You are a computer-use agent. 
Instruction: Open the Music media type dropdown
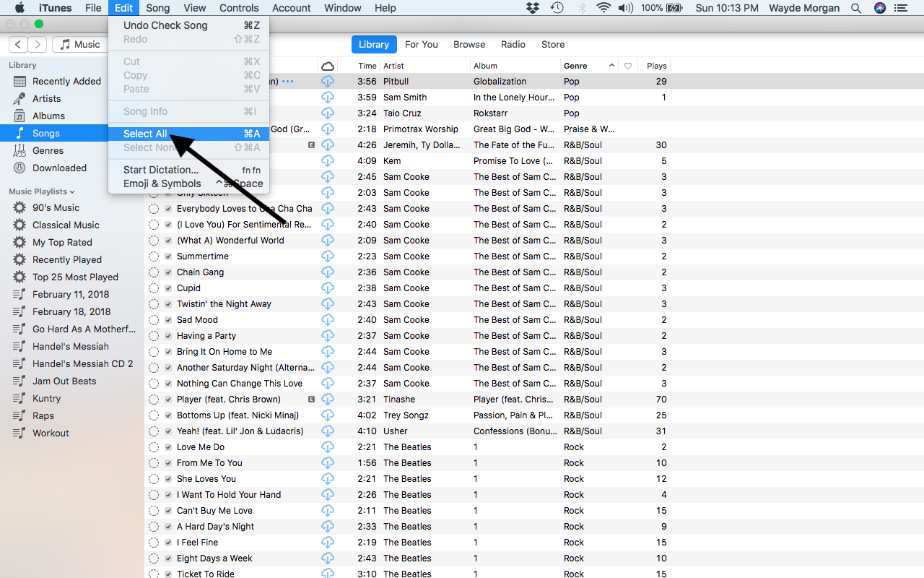coord(80,44)
